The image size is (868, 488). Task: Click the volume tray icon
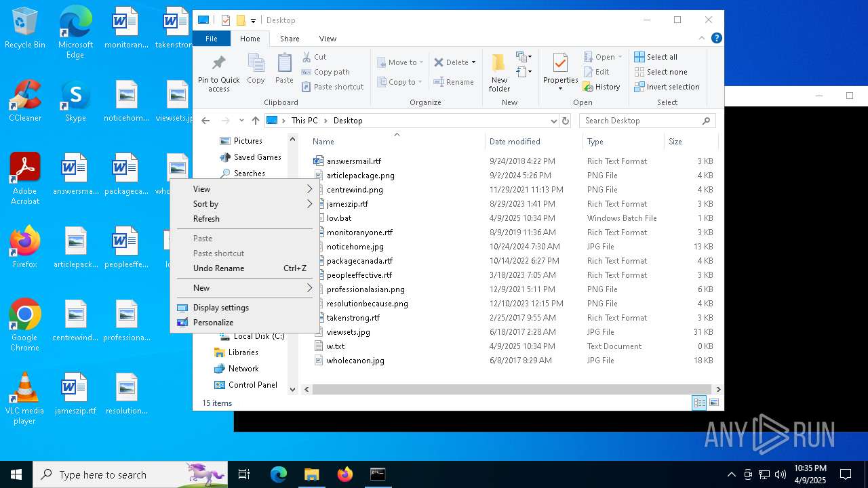click(781, 474)
